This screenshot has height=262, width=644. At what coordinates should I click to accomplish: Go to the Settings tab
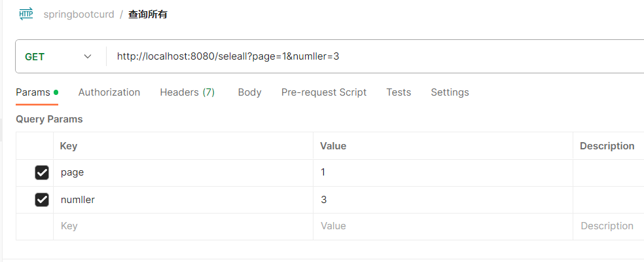coord(450,92)
